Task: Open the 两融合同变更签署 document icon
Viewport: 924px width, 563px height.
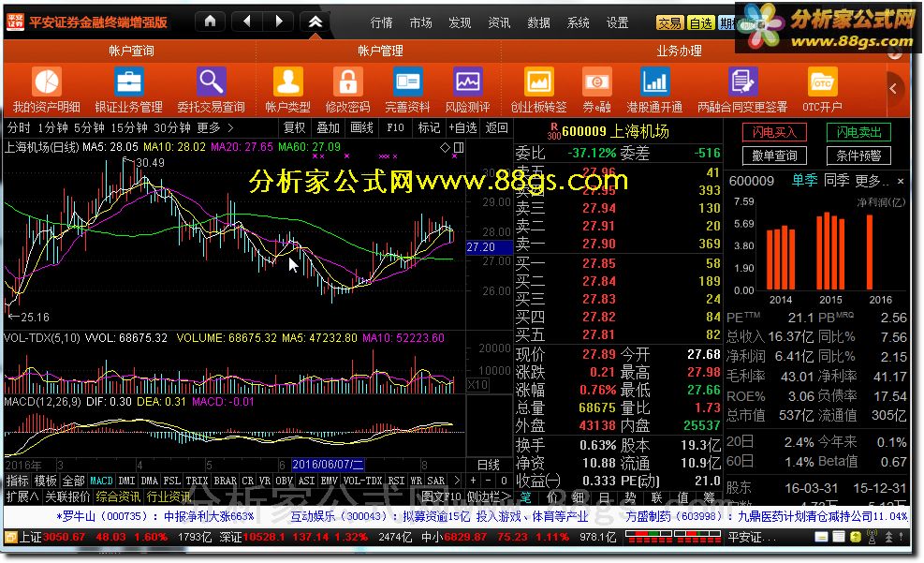Action: [x=742, y=81]
